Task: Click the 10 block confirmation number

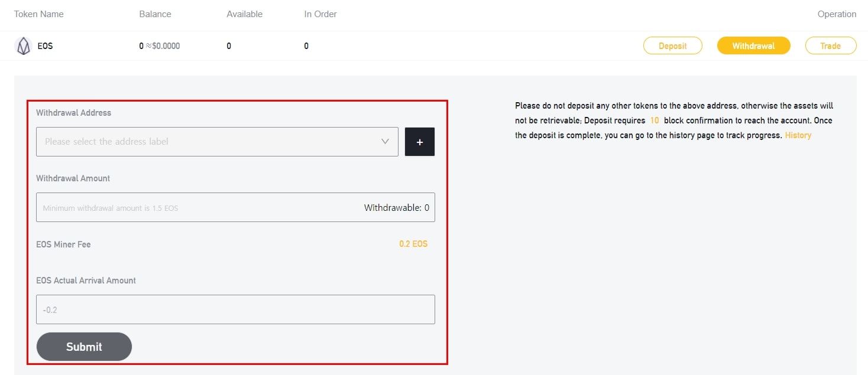Action: tap(655, 120)
